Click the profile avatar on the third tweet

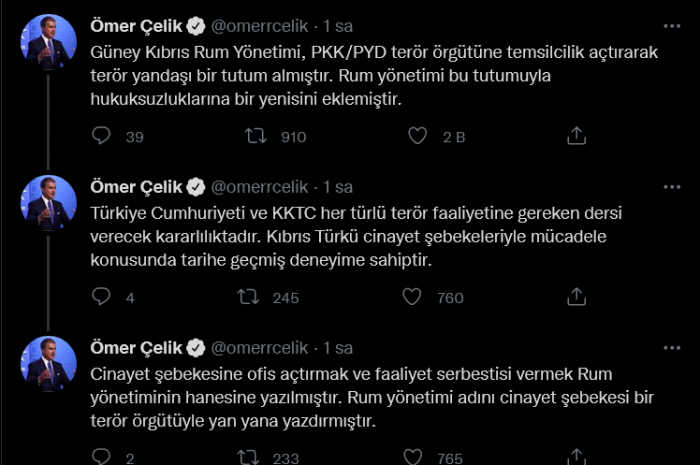(x=48, y=364)
